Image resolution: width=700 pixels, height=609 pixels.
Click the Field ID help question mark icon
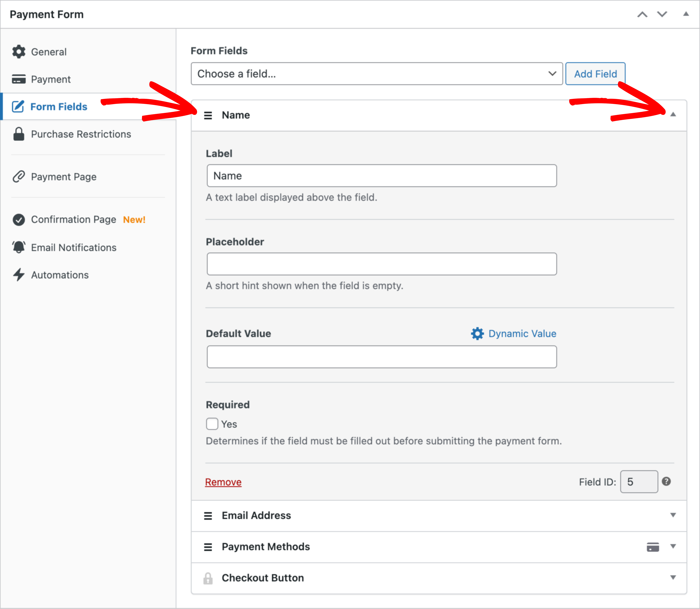point(666,481)
